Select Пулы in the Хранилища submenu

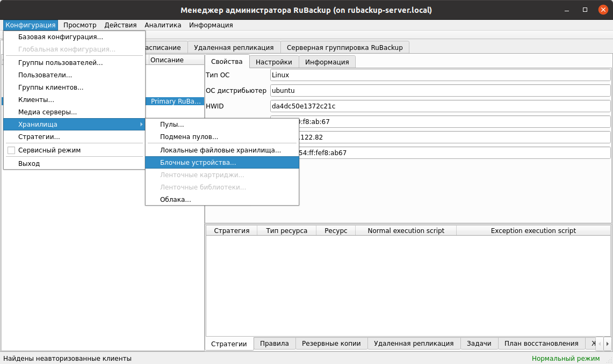pos(172,125)
